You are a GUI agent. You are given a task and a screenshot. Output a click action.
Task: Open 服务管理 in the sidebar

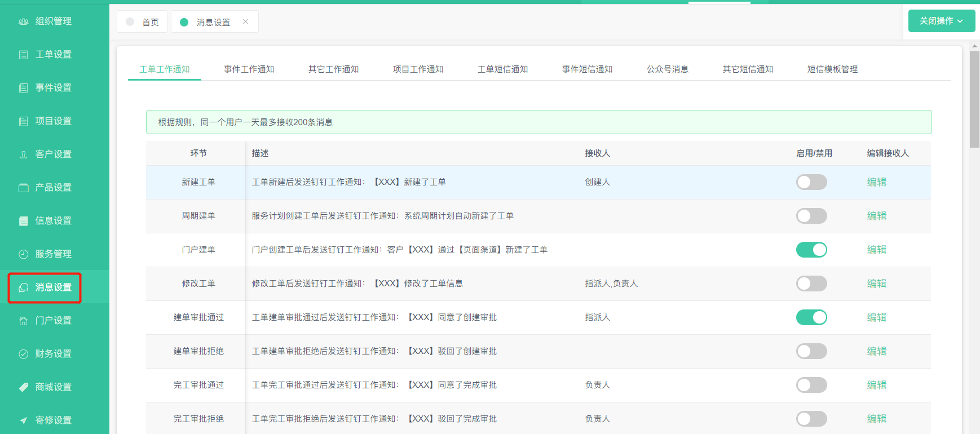pos(54,254)
